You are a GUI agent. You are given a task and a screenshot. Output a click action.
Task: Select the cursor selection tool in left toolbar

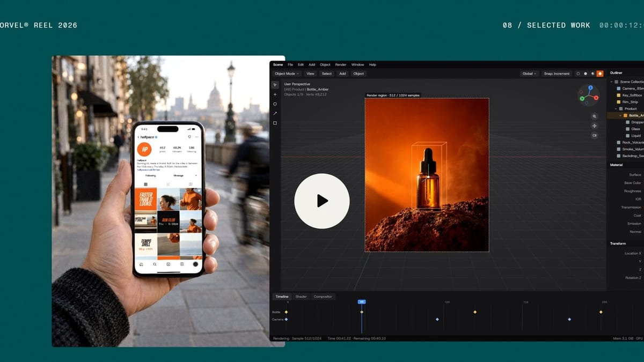275,85
